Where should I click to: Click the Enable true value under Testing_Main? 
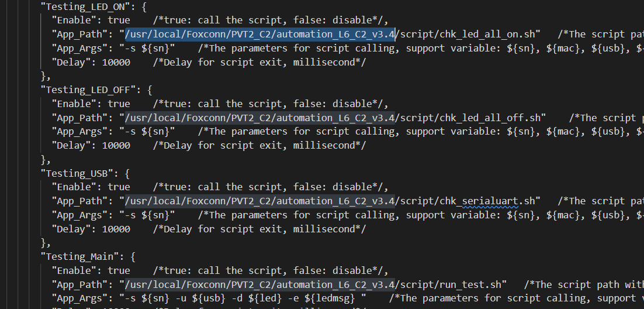tap(119, 271)
